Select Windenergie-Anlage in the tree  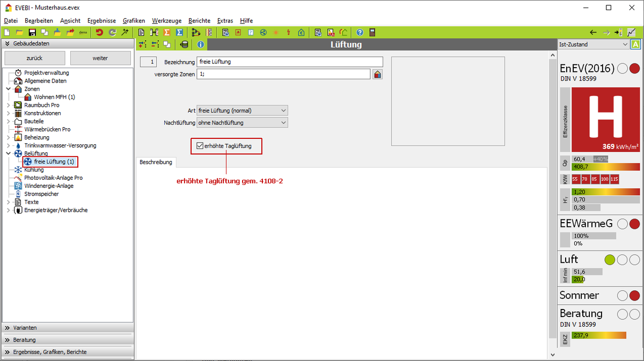coord(49,186)
